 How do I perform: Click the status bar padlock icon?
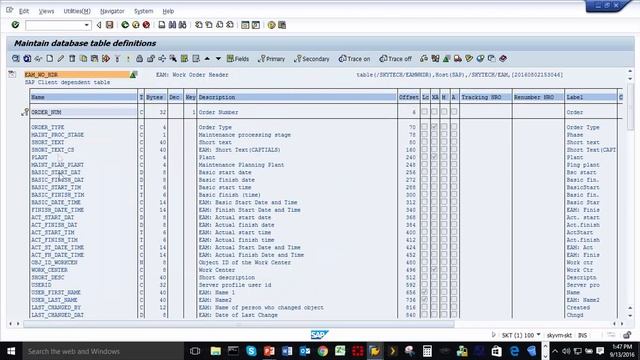coord(627,335)
